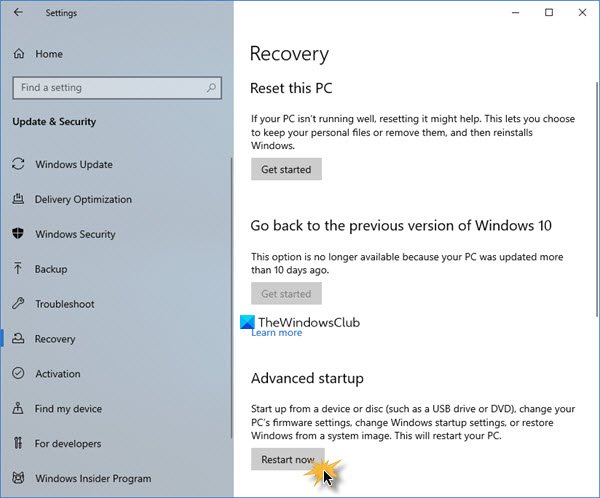Click the Troubleshoot wrench icon
600x498 pixels.
[18, 304]
